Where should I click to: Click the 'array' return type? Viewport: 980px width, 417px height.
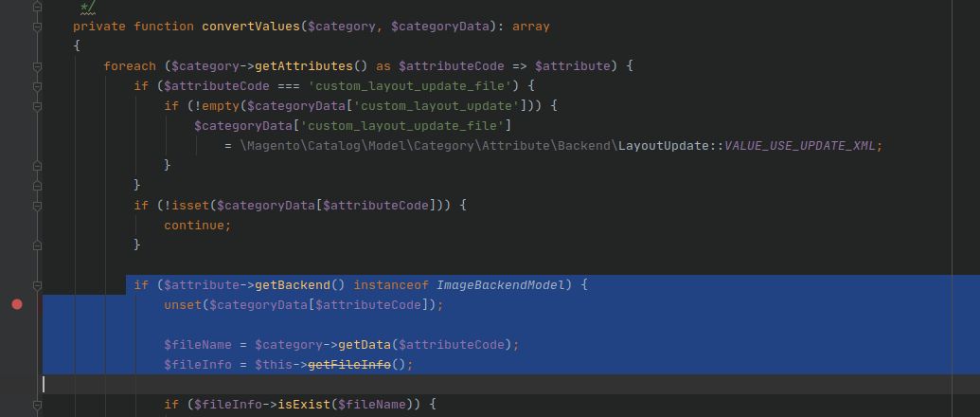click(x=530, y=27)
